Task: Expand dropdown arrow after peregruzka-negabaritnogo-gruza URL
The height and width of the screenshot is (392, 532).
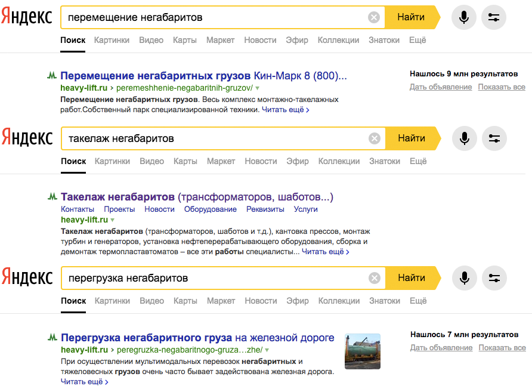Action: tap(267, 350)
